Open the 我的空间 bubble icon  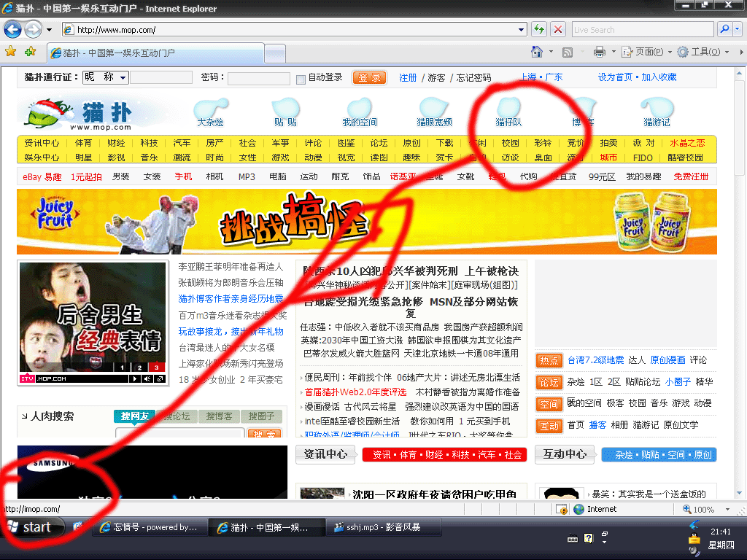coord(360,113)
